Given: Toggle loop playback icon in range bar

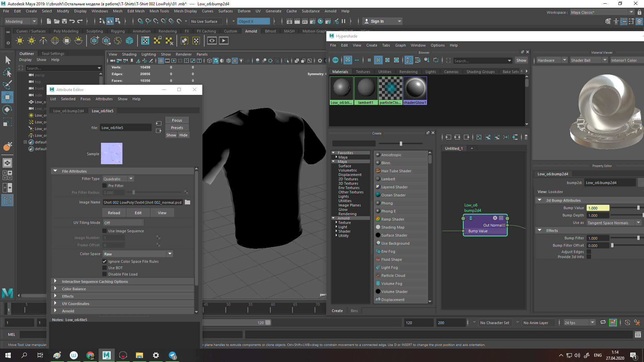Looking at the screenshot, I should [x=603, y=322].
